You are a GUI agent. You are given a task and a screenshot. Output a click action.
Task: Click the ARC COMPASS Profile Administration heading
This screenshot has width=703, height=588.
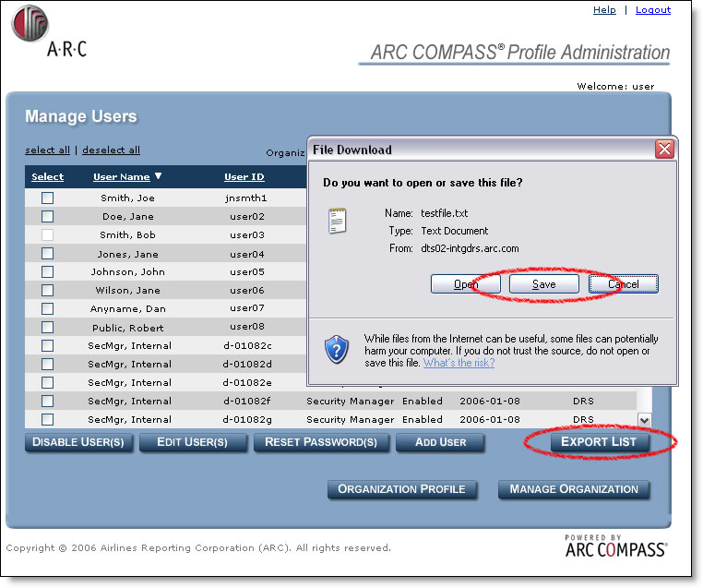(520, 52)
